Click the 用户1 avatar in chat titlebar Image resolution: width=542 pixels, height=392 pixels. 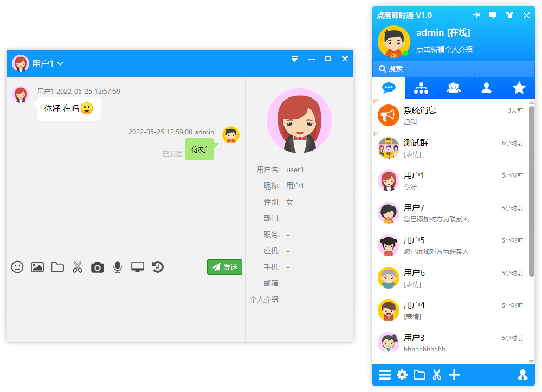click(21, 63)
